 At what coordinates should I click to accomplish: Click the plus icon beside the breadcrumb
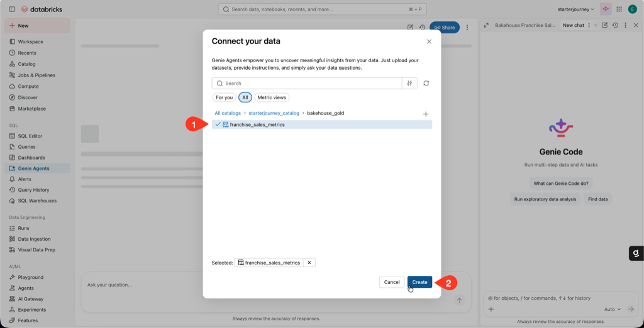pyautogui.click(x=426, y=114)
